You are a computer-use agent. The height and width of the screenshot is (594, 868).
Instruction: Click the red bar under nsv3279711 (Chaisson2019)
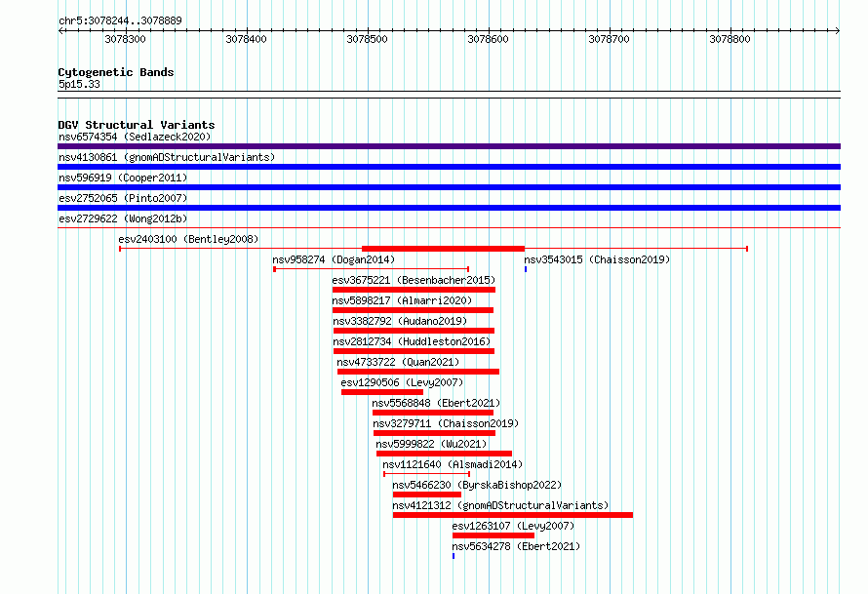coord(434,433)
